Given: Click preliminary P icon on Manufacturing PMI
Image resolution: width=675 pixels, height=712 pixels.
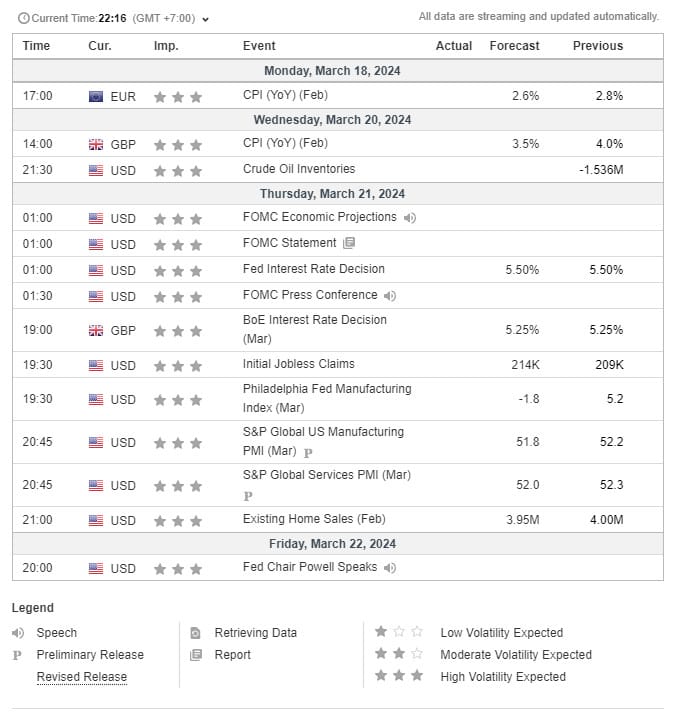Looking at the screenshot, I should pos(308,453).
